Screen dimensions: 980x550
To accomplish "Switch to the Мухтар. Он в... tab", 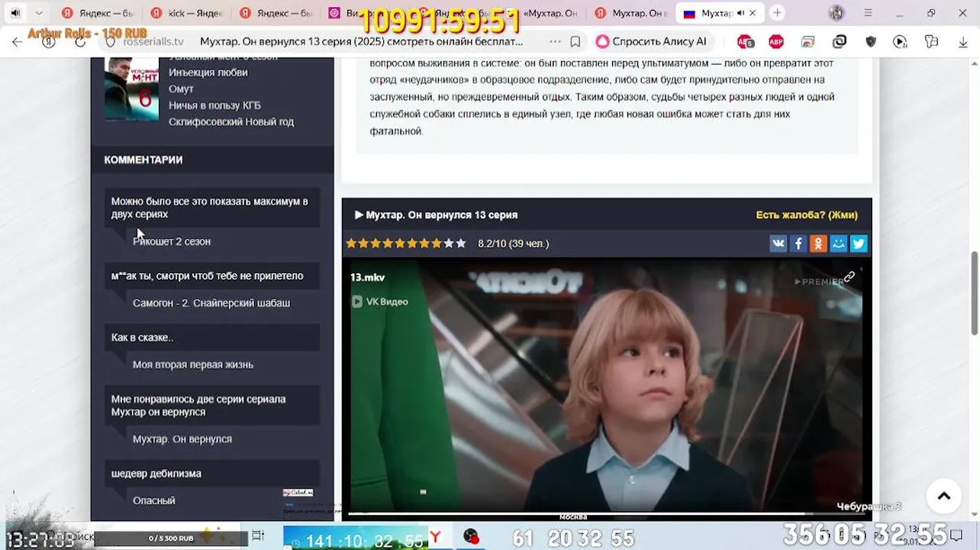I will coord(632,13).
